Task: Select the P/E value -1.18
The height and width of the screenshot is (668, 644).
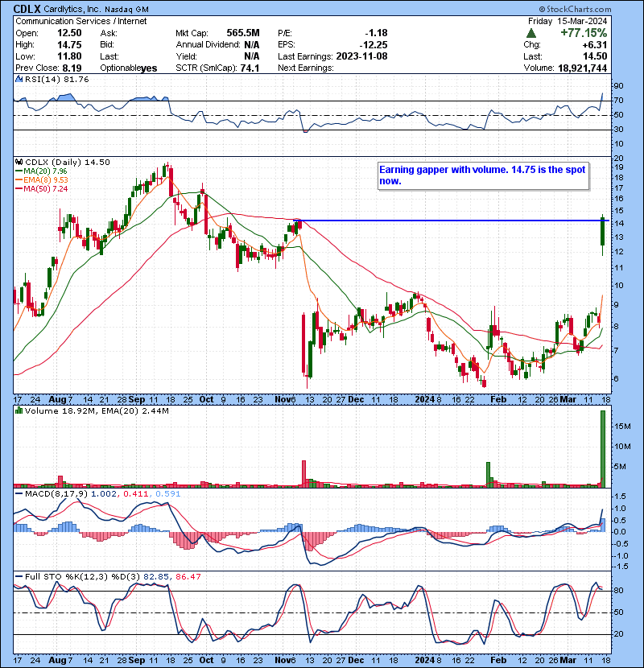Action: pos(376,33)
